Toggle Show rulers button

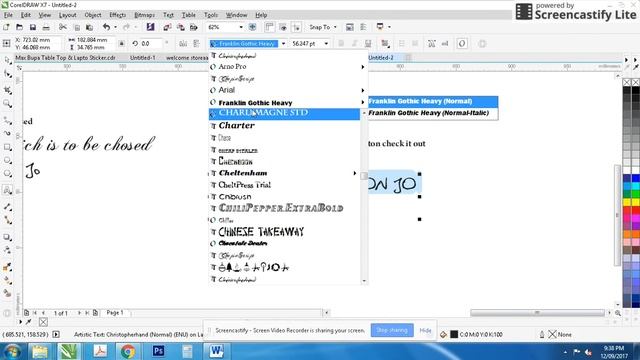coord(269,27)
